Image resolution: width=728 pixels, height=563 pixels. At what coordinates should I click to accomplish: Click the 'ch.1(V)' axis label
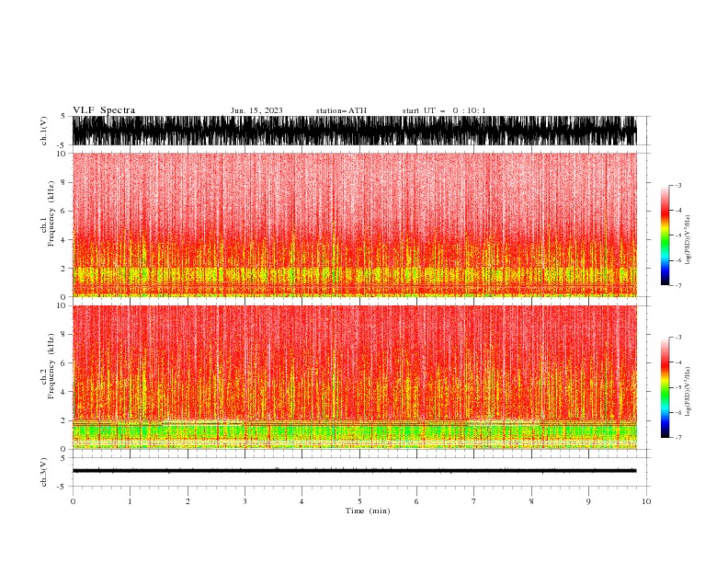tap(44, 131)
